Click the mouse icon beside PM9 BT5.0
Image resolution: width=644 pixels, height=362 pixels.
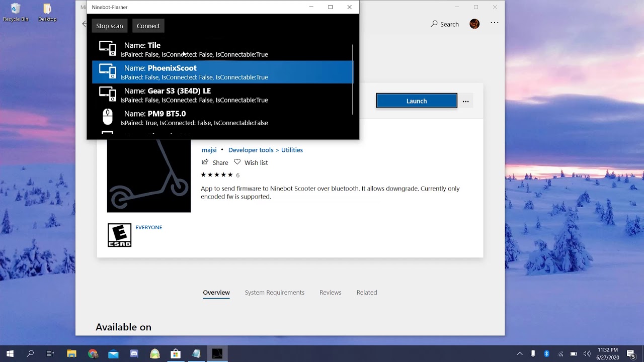(x=108, y=117)
